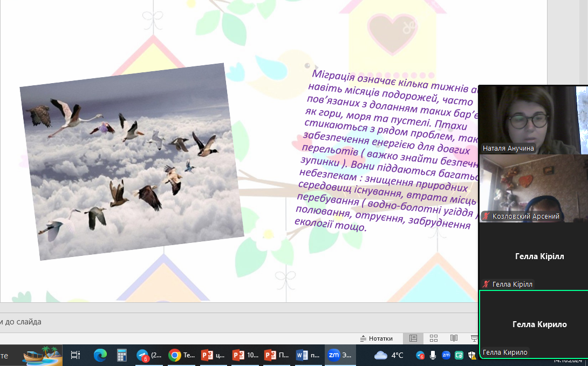Switch to Reading view
588x366 pixels.
pos(454,338)
